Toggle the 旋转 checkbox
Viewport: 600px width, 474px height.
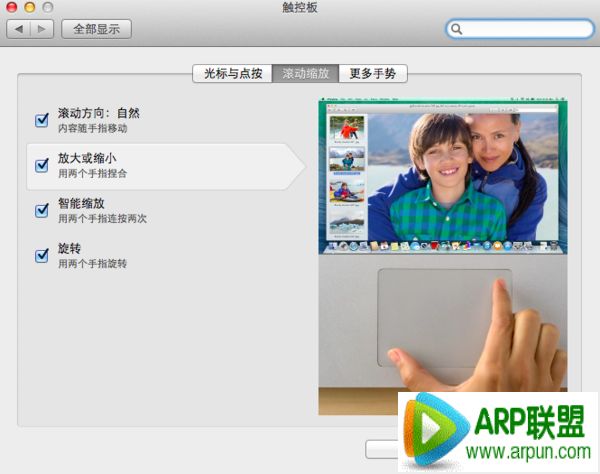(x=42, y=256)
